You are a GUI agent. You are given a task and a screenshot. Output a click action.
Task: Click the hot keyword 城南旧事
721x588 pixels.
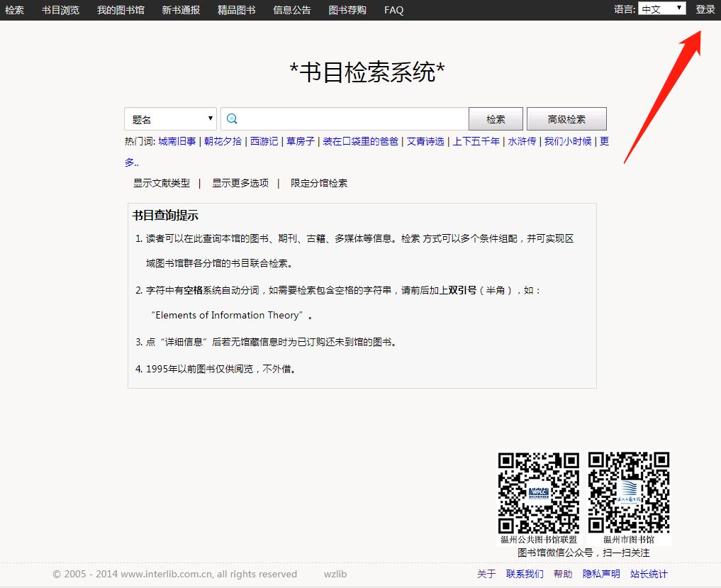[177, 141]
